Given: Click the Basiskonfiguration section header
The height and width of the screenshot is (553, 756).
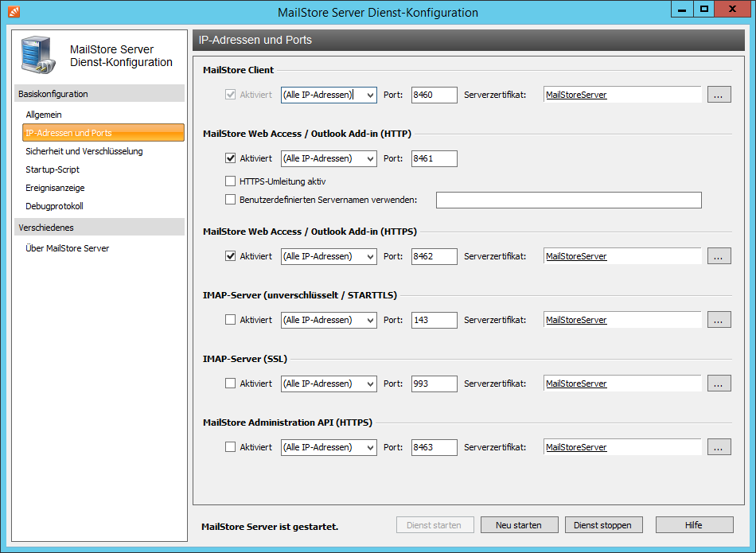Looking at the screenshot, I should pos(99,94).
